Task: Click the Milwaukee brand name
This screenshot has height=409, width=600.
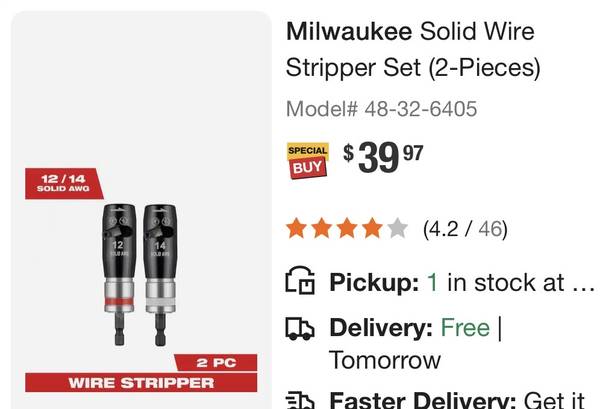Action: (349, 31)
